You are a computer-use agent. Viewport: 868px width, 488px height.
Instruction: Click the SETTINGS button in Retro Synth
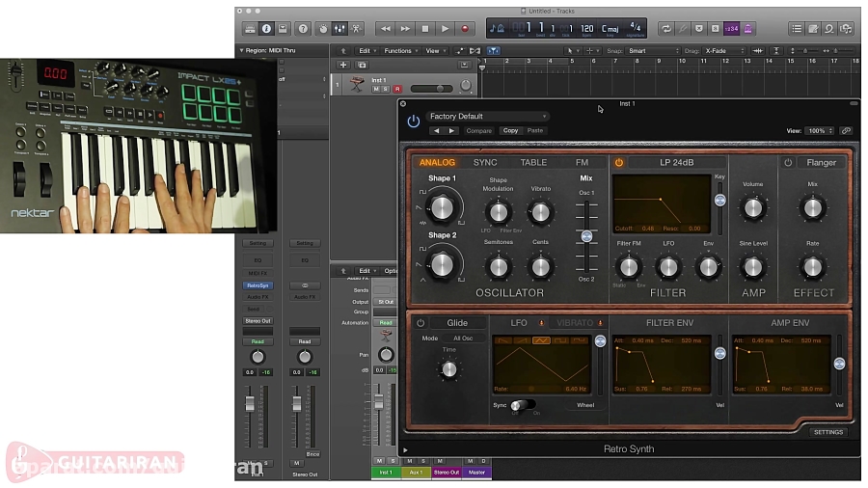click(828, 432)
